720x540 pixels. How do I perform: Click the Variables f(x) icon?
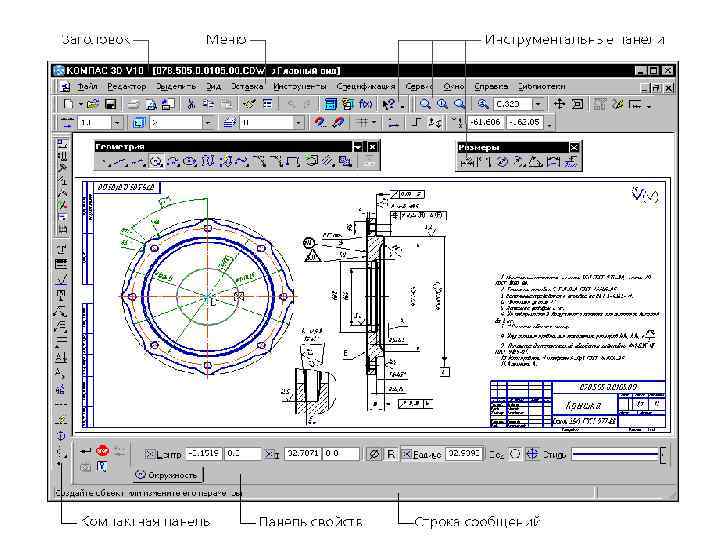366,104
